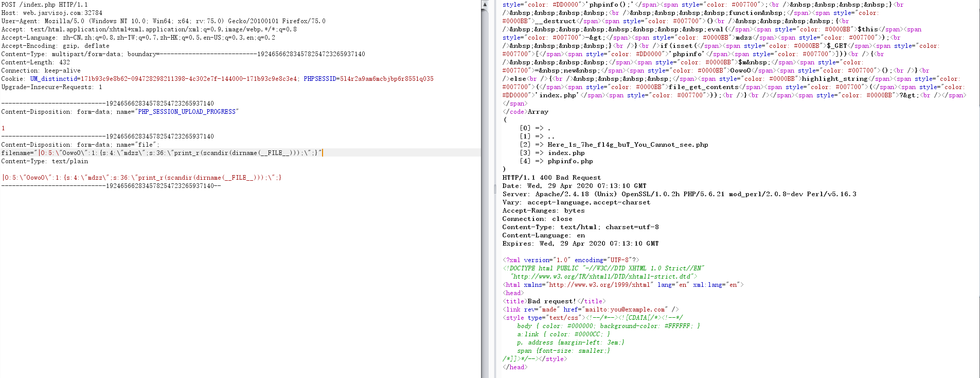
Task: Click the opening '<head>' tag
Action: pos(513,293)
